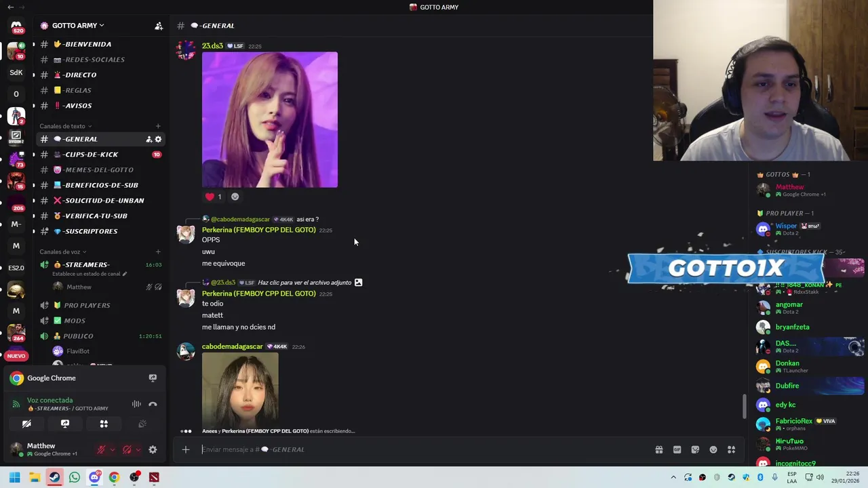Open headphone output options dropdown arrow
This screenshot has width=868, height=488.
[x=138, y=449]
